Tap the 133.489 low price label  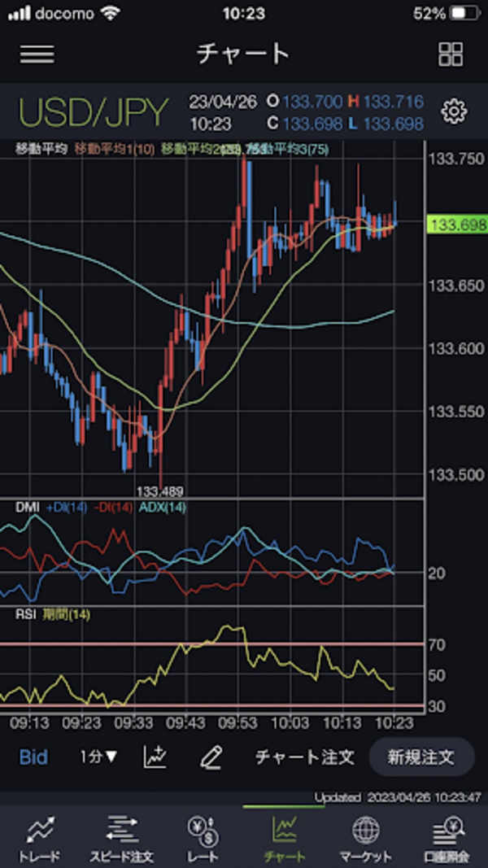coord(158,491)
